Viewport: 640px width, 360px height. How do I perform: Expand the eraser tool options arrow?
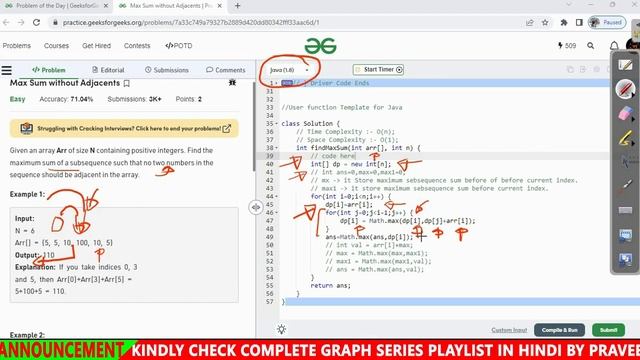click(633, 120)
